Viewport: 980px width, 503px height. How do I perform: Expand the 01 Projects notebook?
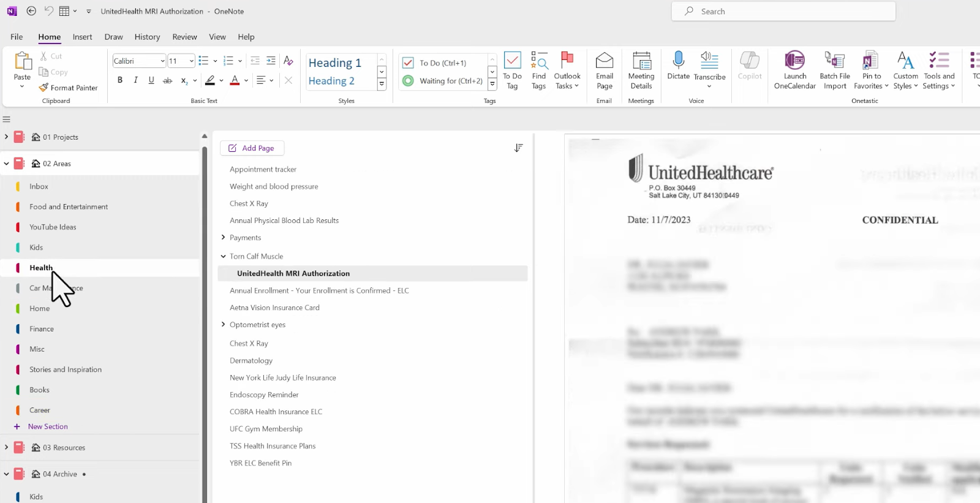pyautogui.click(x=6, y=137)
